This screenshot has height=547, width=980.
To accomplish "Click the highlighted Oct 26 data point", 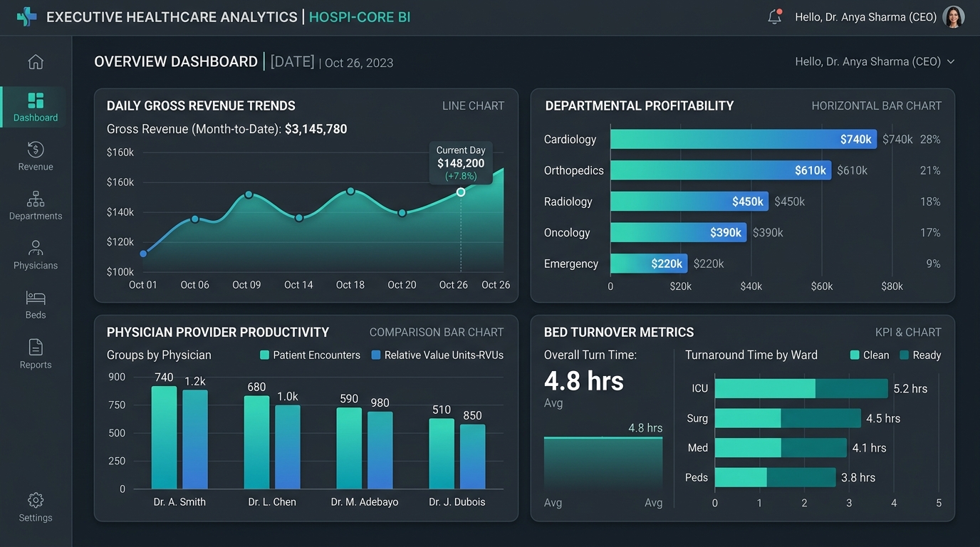I will pyautogui.click(x=461, y=192).
